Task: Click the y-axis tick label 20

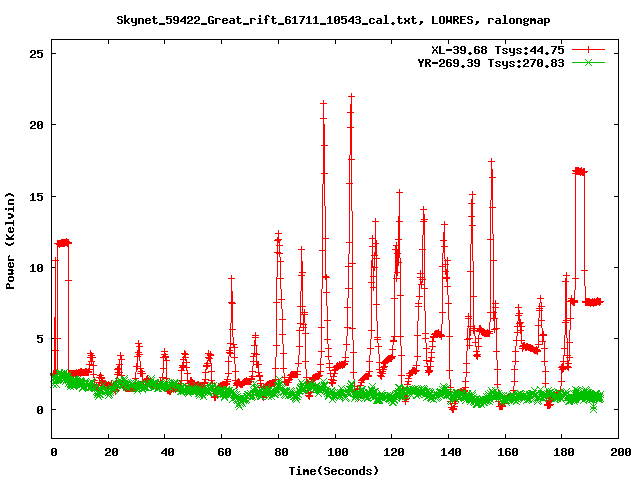Action: click(x=36, y=125)
